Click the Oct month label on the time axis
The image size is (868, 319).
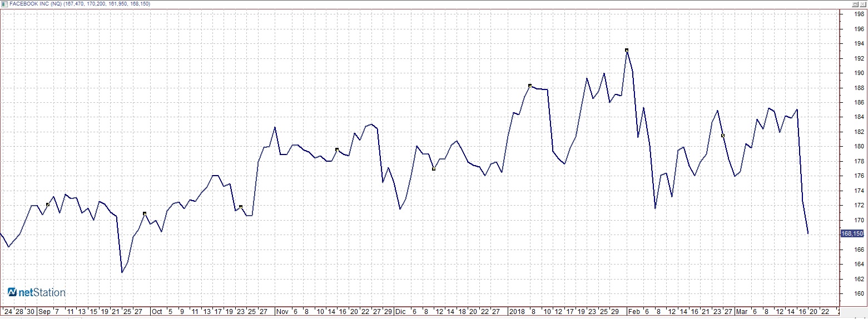tap(157, 312)
